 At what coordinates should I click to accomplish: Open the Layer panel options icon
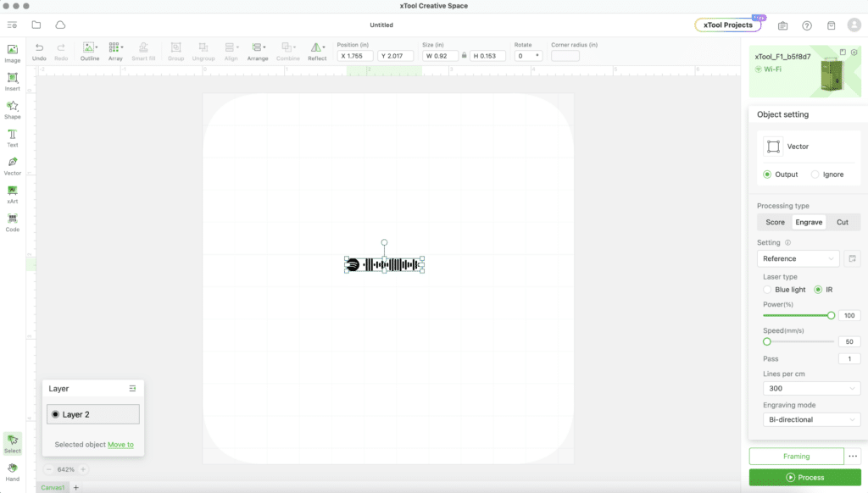tap(132, 389)
